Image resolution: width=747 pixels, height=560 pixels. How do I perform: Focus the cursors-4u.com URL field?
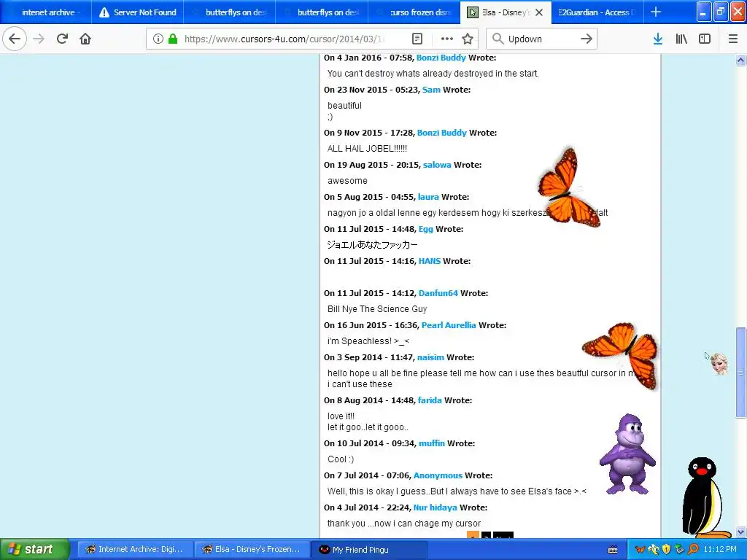coord(284,39)
